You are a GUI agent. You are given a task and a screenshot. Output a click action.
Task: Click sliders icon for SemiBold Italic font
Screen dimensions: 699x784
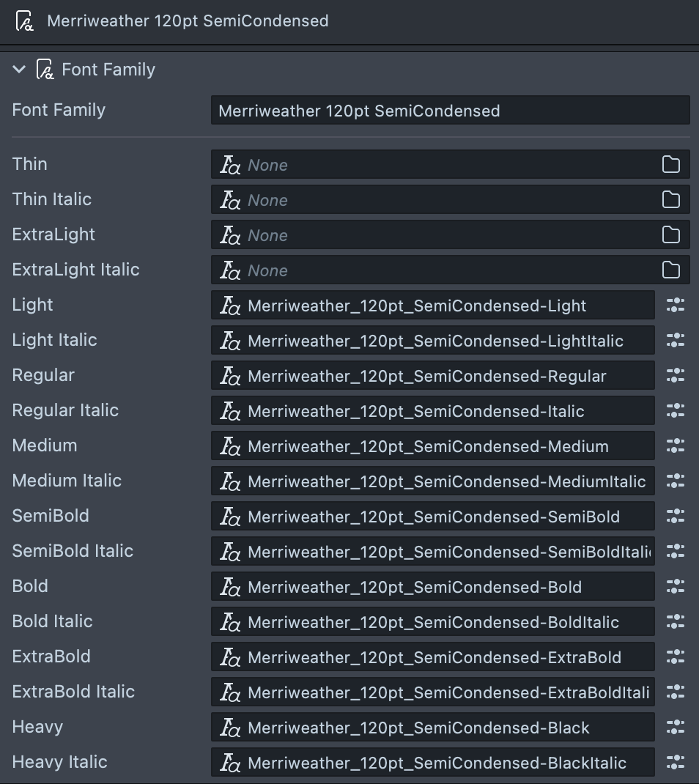pyautogui.click(x=675, y=551)
